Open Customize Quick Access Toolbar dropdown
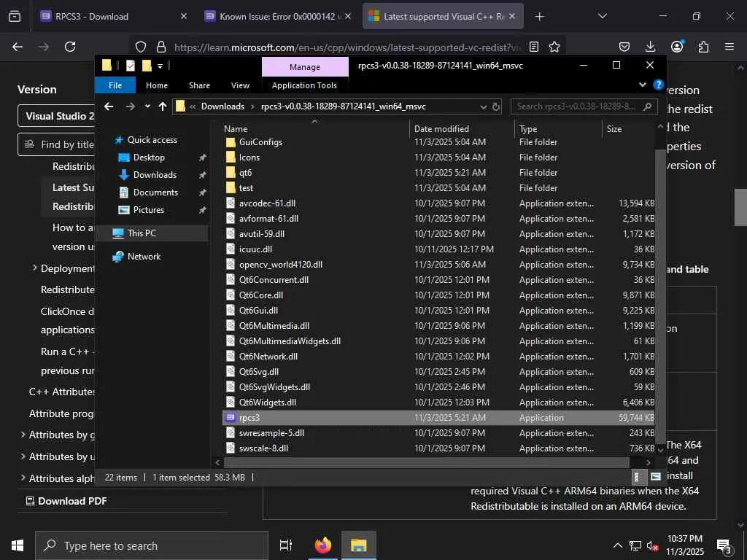Image resolution: width=747 pixels, height=560 pixels. (x=160, y=66)
